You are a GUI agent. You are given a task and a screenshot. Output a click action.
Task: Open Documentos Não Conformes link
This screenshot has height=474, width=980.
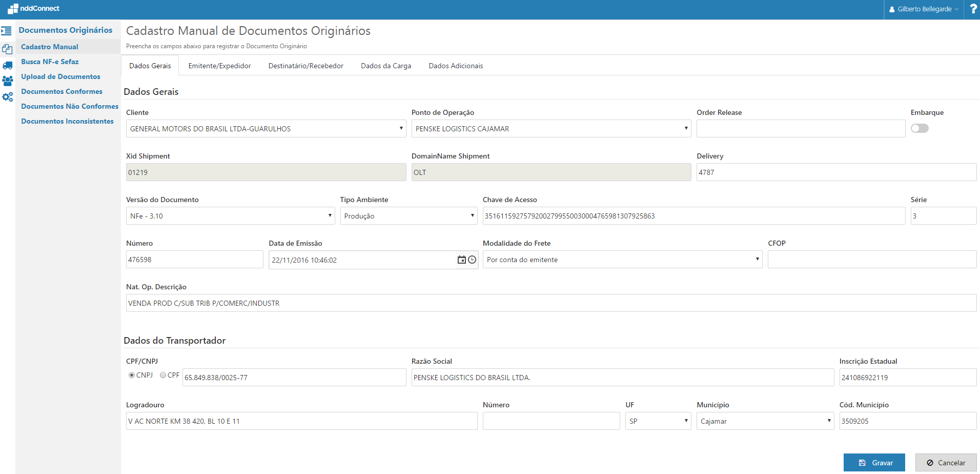70,106
